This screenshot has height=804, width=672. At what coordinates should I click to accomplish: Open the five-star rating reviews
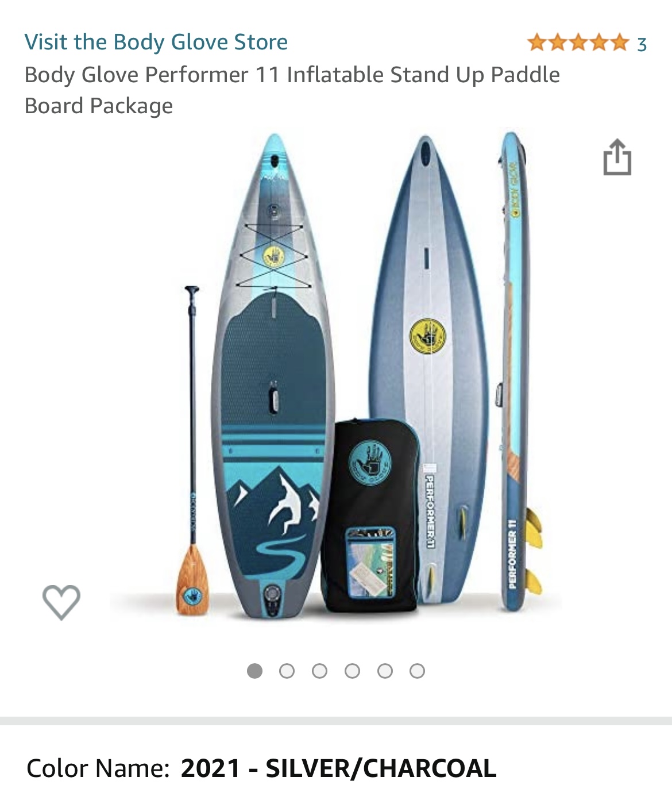click(578, 43)
